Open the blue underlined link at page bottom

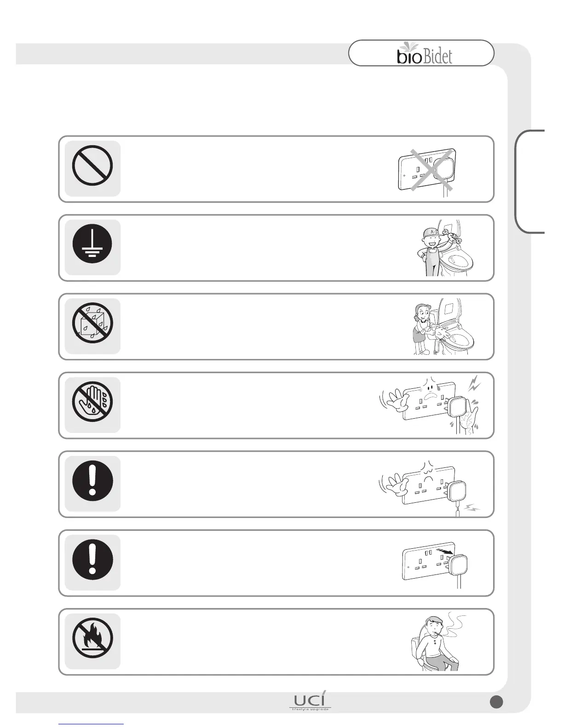tap(92, 724)
